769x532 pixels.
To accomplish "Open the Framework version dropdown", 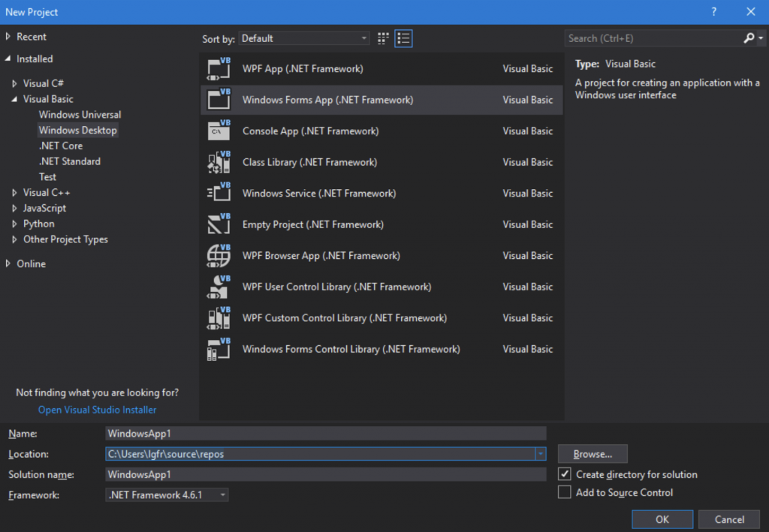I will 222,494.
